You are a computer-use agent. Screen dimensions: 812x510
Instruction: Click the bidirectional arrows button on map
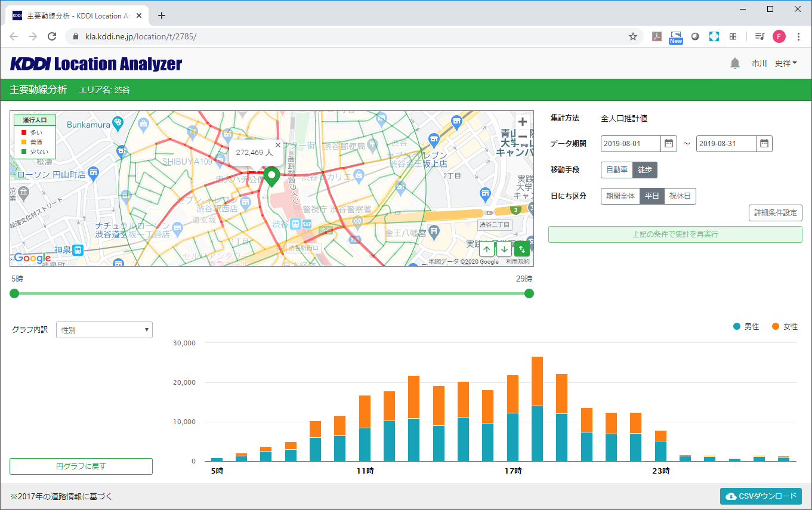(522, 249)
